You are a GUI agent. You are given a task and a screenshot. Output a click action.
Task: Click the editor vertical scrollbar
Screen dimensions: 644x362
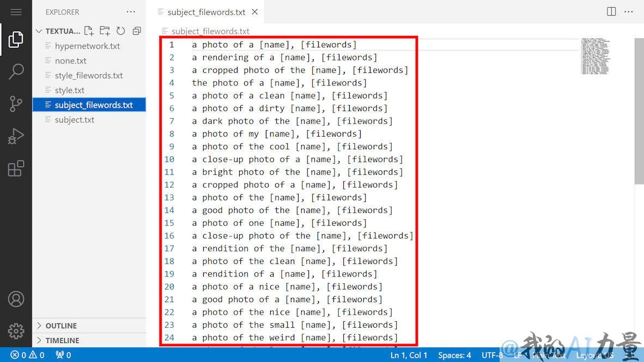click(x=639, y=111)
